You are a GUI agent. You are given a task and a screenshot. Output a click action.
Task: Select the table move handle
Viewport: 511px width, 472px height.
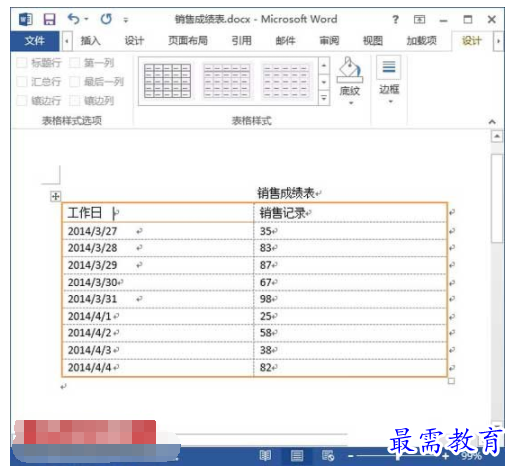(x=56, y=196)
